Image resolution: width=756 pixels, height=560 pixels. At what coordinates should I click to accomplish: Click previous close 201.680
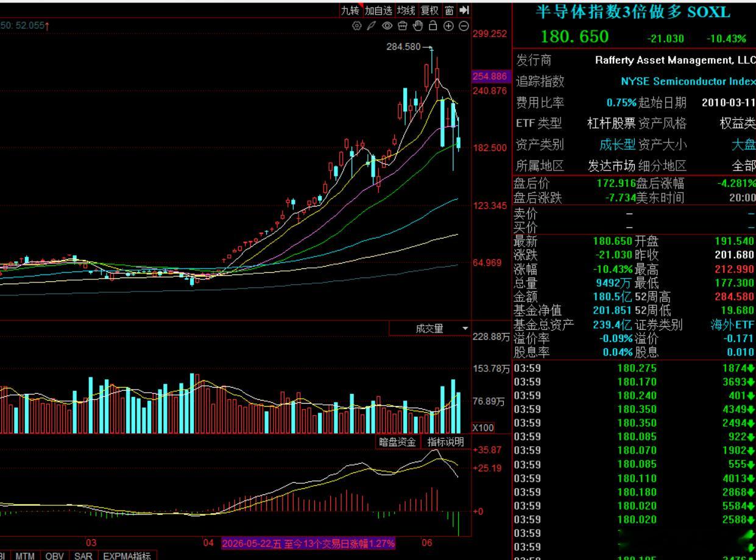pyautogui.click(x=734, y=255)
